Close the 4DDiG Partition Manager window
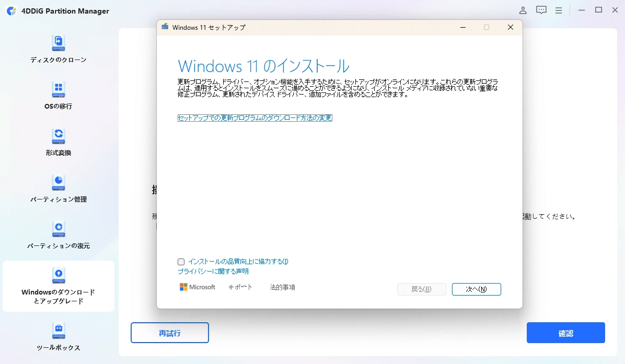This screenshot has height=364, width=625. point(615,10)
